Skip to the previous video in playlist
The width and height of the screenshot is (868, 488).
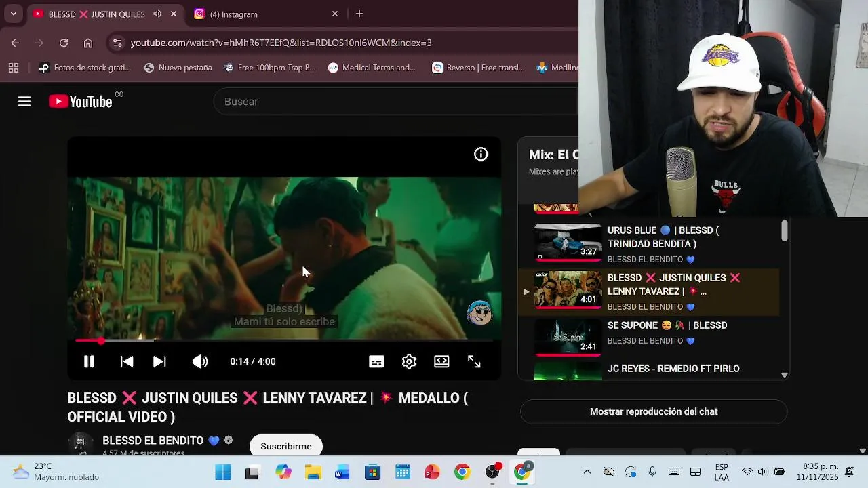point(127,361)
